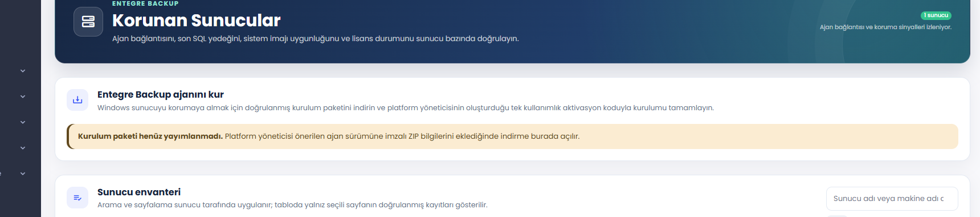Click the list-check icon beside Sunucu envanteri
Viewport: 980px width, 217px height.
[x=77, y=198]
